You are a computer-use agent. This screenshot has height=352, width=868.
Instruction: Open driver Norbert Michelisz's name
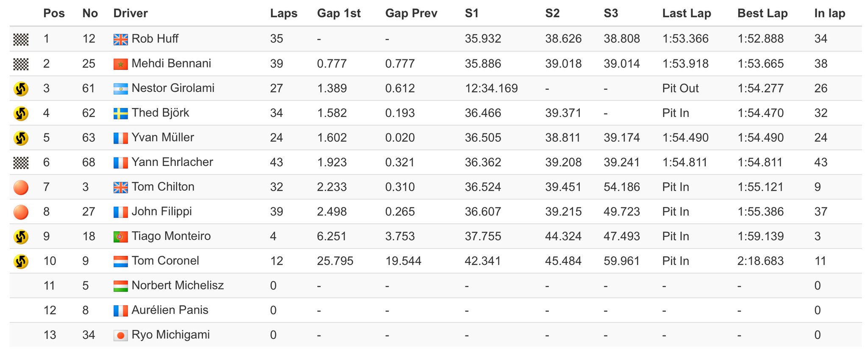tap(178, 285)
